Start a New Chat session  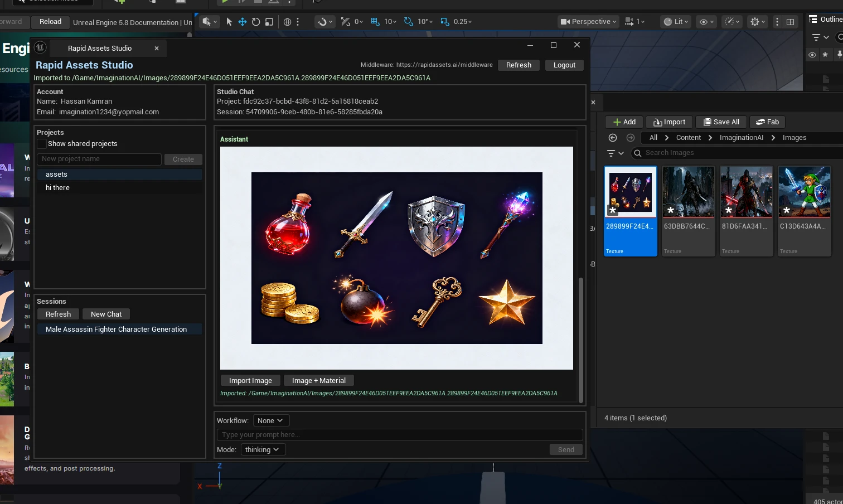[x=106, y=314]
